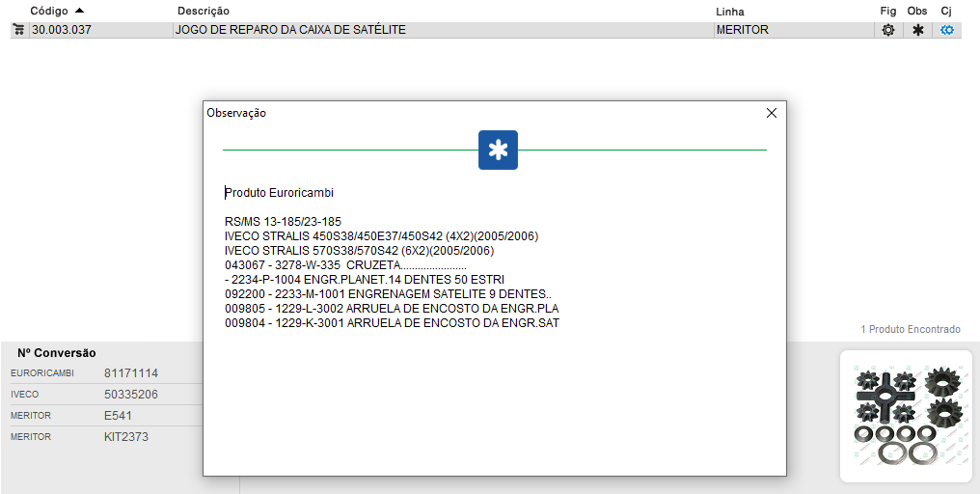
Task: Click the Obs column header
Action: pyautogui.click(x=917, y=11)
